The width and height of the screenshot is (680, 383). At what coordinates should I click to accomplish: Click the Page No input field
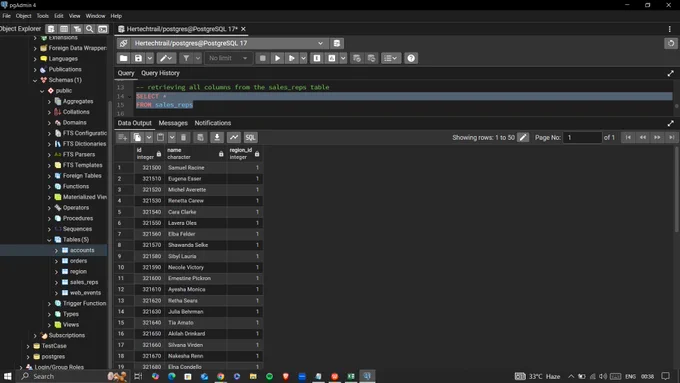tap(583, 137)
